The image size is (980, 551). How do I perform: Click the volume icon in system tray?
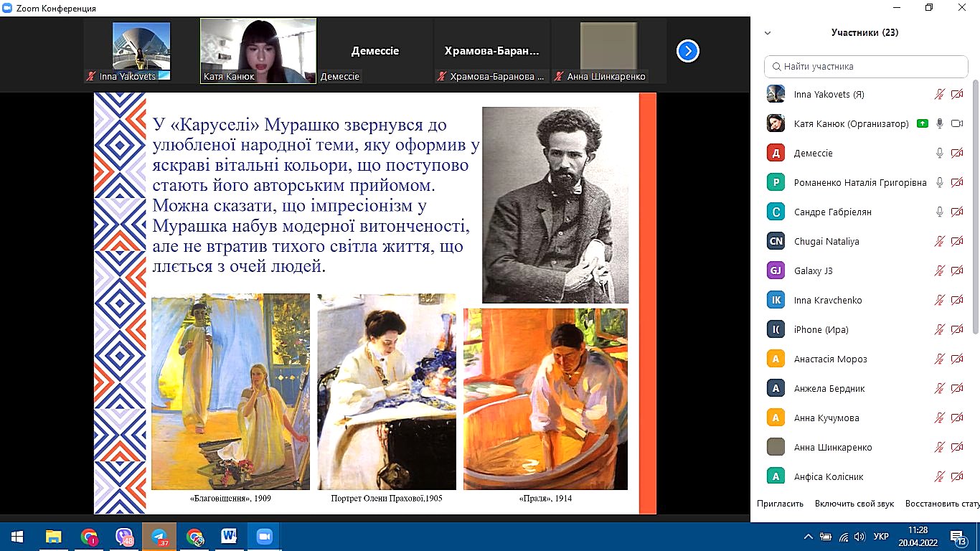coord(859,537)
